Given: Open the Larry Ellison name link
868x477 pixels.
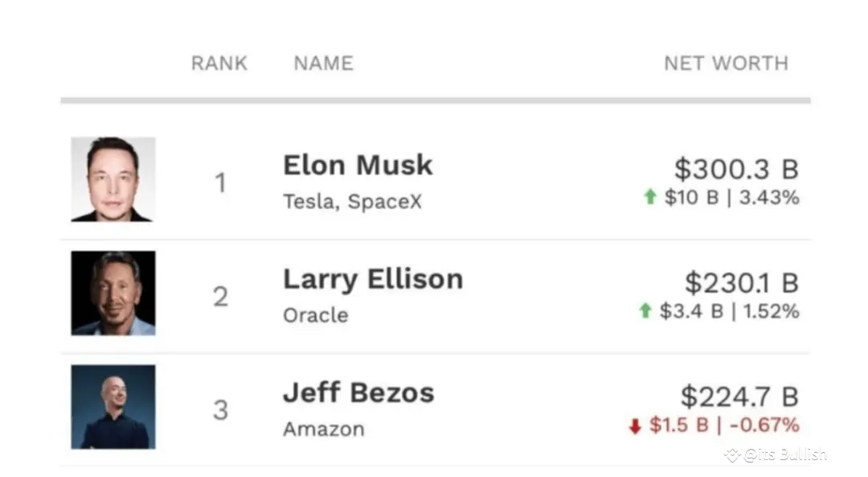Looking at the screenshot, I should click(x=373, y=279).
